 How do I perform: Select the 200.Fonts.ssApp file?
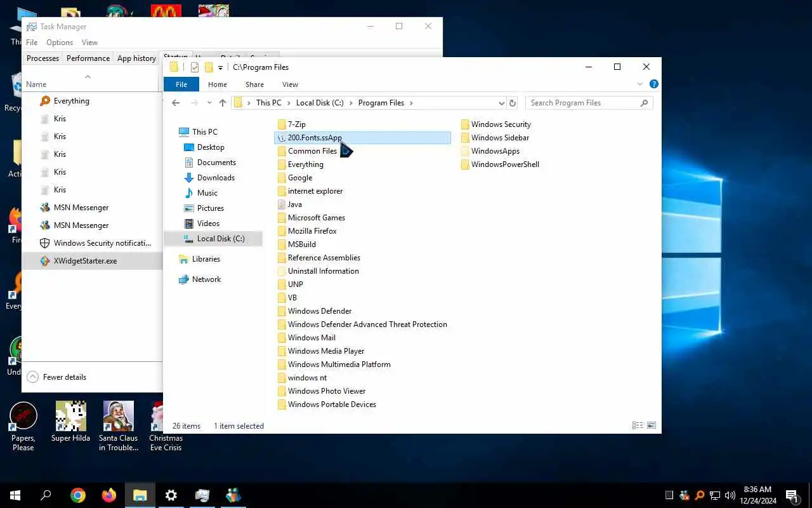362,138
